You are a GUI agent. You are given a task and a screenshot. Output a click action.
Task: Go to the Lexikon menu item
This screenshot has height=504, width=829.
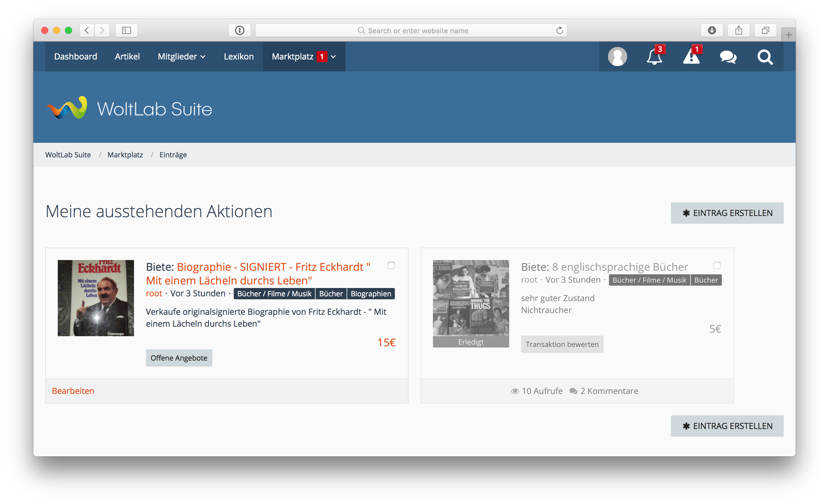[x=239, y=57]
